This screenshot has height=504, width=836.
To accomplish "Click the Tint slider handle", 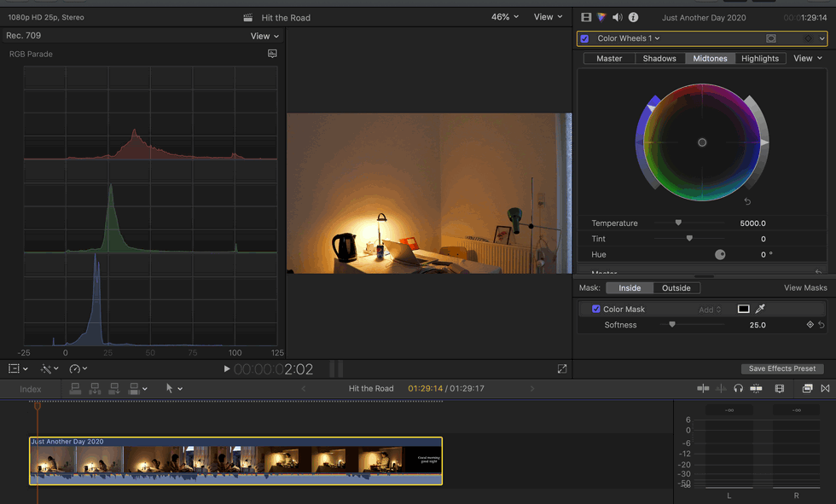I will (689, 238).
